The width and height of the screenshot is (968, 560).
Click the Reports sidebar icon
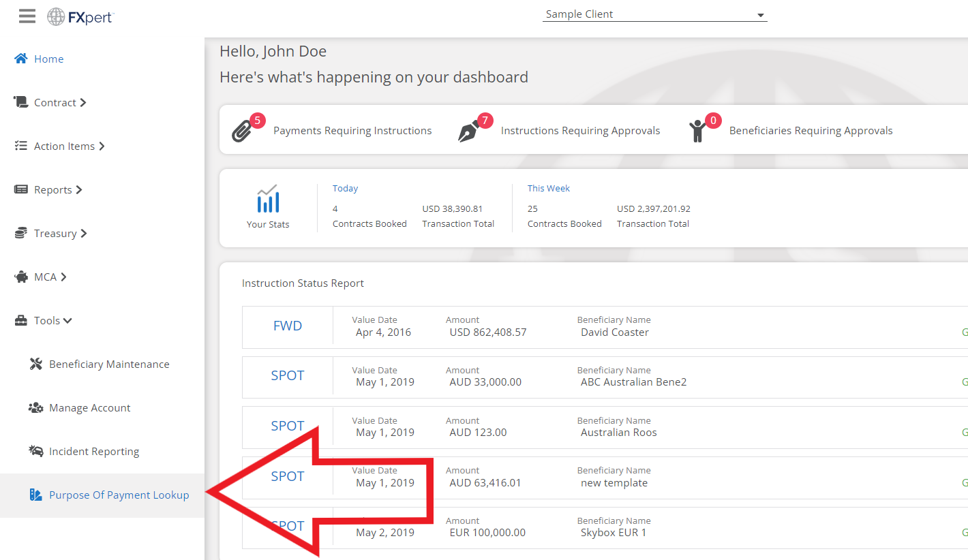21,189
